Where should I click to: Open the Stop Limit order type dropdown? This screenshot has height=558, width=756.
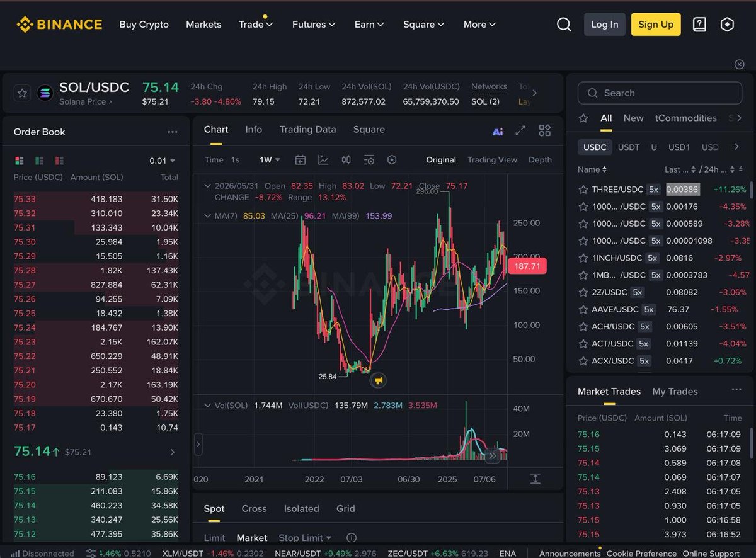click(305, 538)
